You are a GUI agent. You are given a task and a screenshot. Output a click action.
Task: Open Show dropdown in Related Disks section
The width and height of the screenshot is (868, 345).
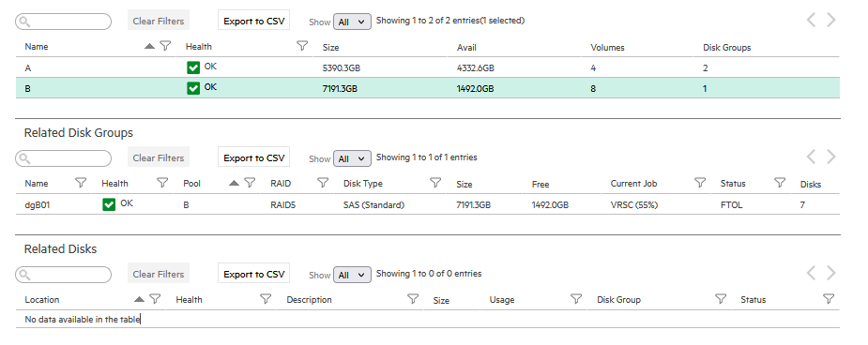352,275
